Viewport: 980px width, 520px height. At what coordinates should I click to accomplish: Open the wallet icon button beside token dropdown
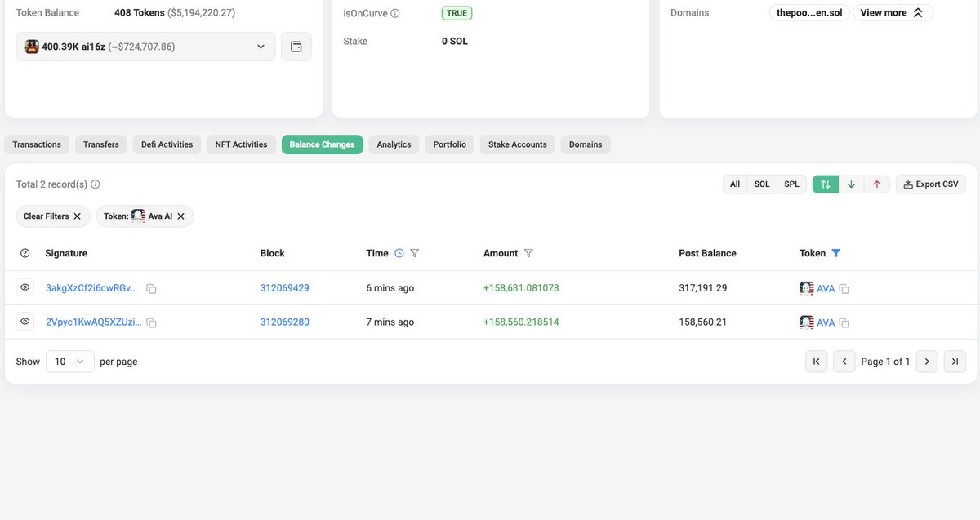(296, 47)
